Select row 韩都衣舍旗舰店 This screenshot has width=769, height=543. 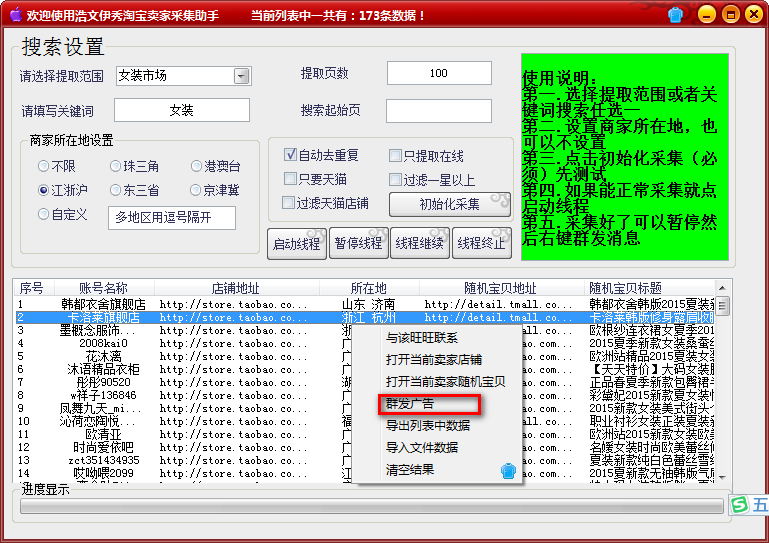tap(365, 304)
